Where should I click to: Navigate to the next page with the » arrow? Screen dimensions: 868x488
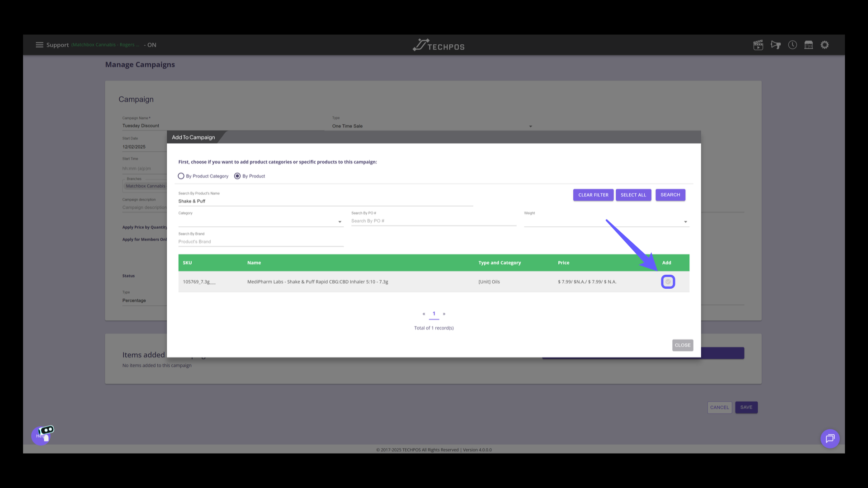(444, 314)
